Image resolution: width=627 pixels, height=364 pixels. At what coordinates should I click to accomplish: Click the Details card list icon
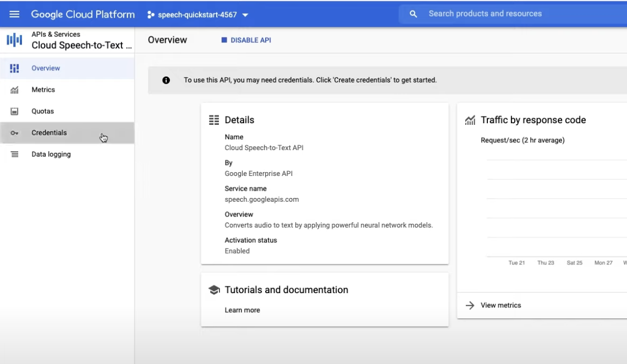click(214, 119)
